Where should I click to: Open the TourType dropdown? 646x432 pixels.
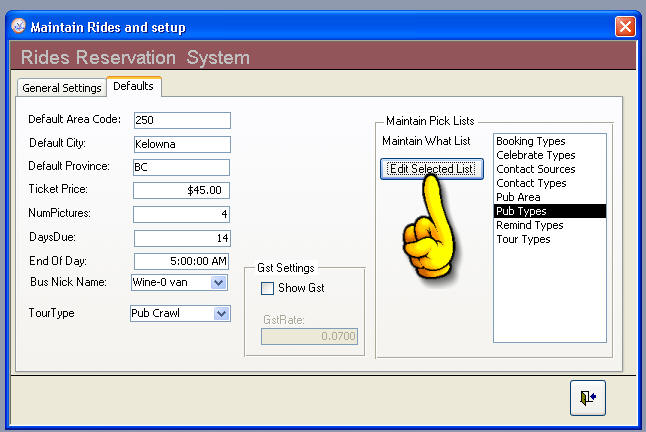221,314
